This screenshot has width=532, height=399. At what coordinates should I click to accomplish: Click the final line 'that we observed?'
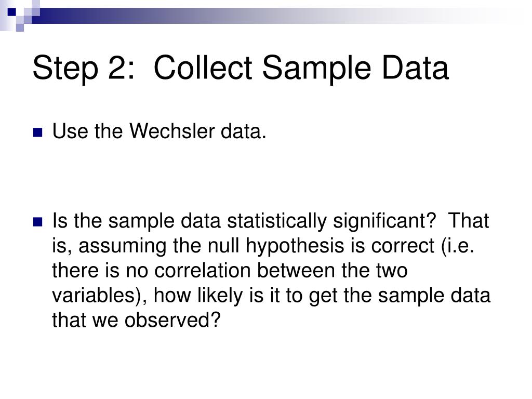click(x=137, y=320)
